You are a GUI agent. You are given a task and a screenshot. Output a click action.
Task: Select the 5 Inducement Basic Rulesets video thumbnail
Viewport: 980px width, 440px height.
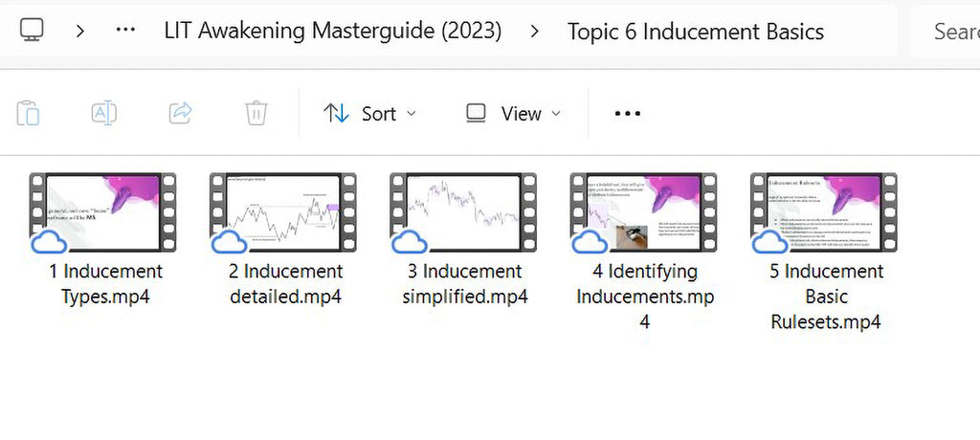[824, 212]
